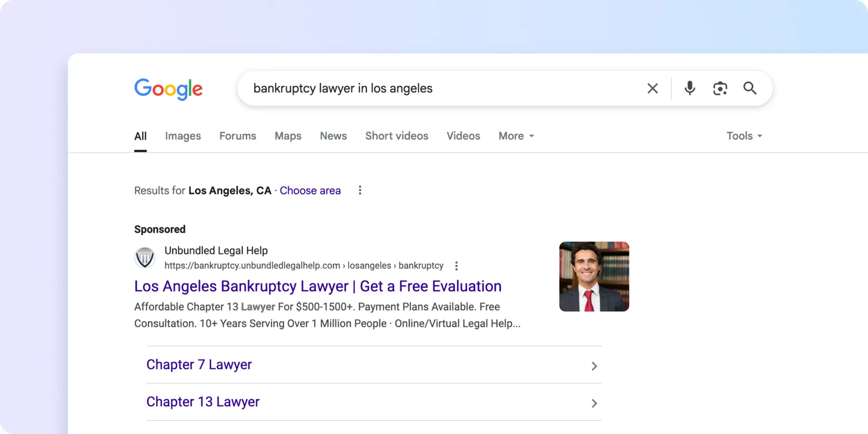Viewport: 868px width, 434px height.
Task: Open the Tools dropdown
Action: [x=744, y=136]
